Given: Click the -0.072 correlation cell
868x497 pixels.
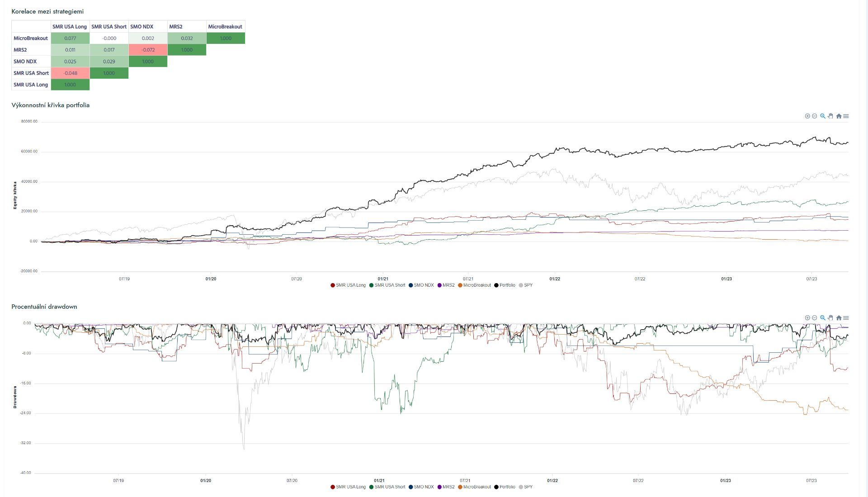Looking at the screenshot, I should point(148,50).
